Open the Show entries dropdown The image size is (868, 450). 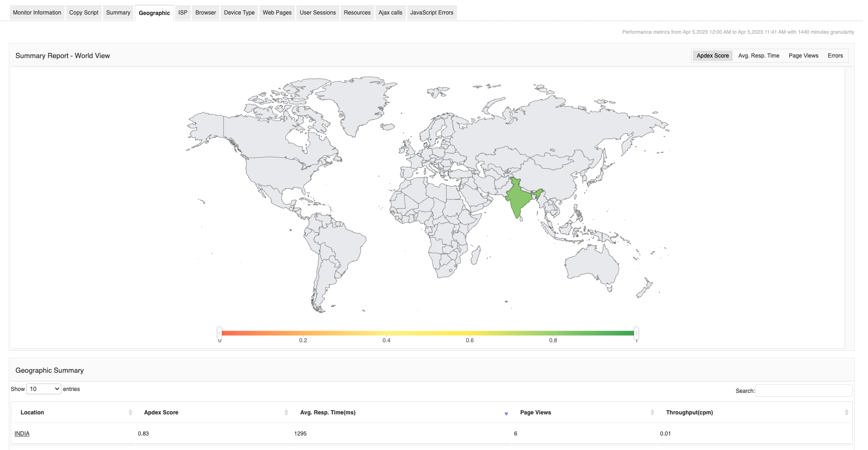click(x=44, y=389)
